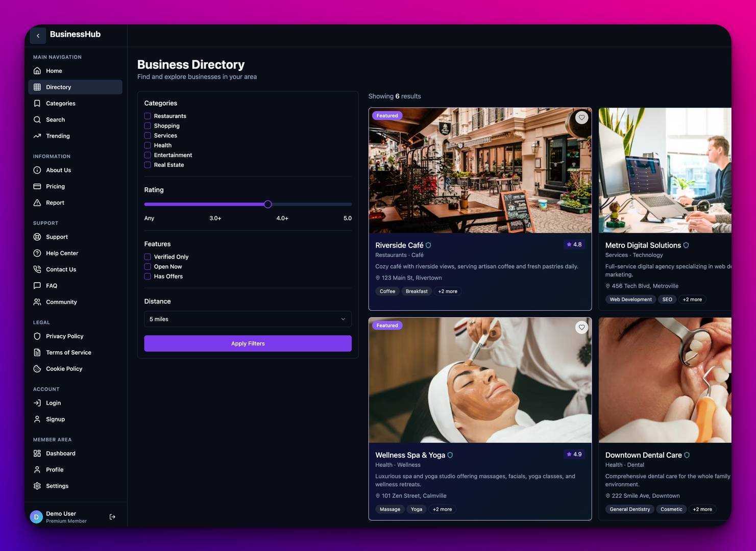Select the Trending chart icon
The width and height of the screenshot is (756, 551).
37,136
